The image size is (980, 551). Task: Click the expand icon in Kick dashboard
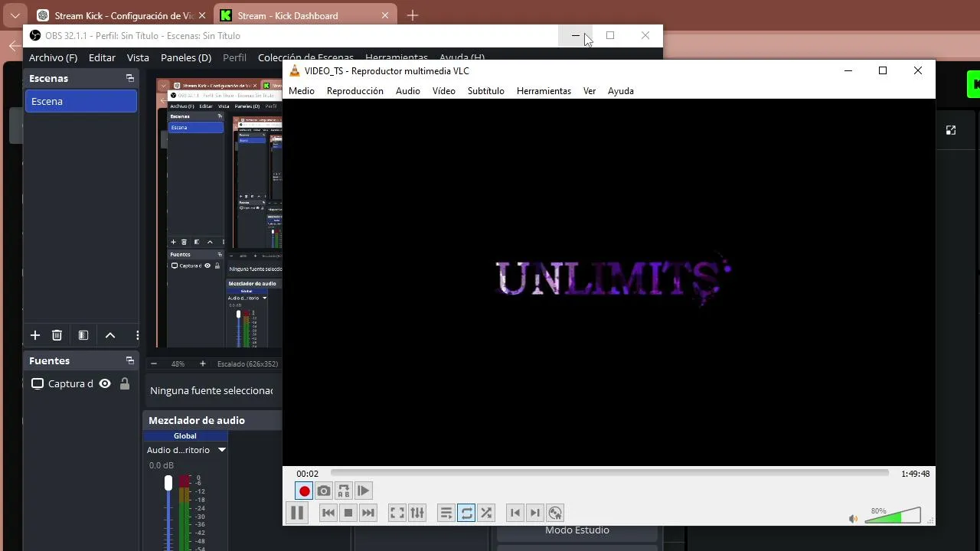pyautogui.click(x=951, y=130)
